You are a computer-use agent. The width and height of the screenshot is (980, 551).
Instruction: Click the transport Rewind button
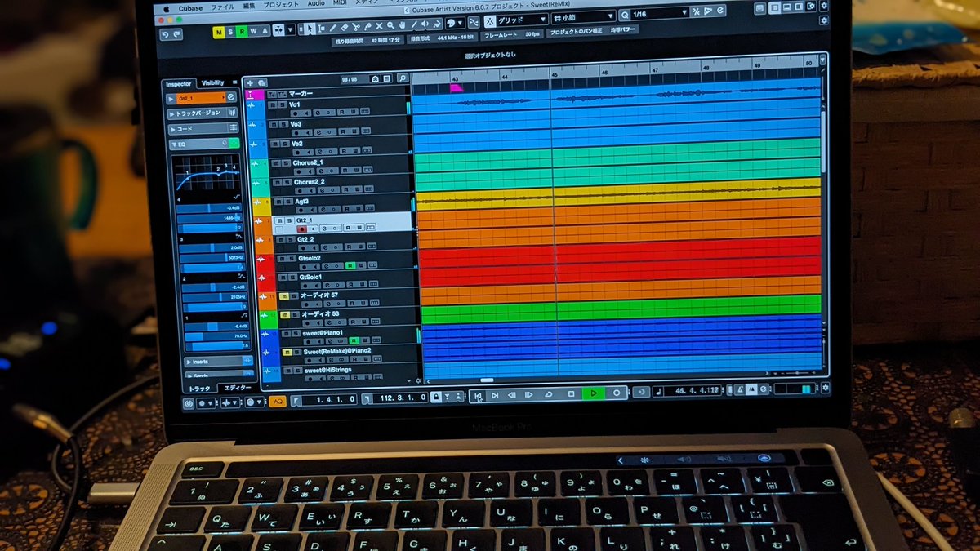pyautogui.click(x=511, y=395)
